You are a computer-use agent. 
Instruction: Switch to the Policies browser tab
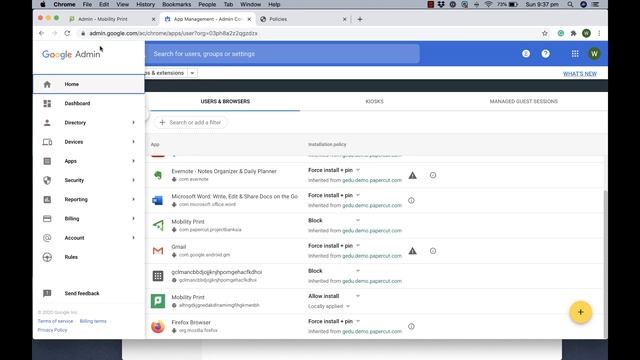(303, 19)
